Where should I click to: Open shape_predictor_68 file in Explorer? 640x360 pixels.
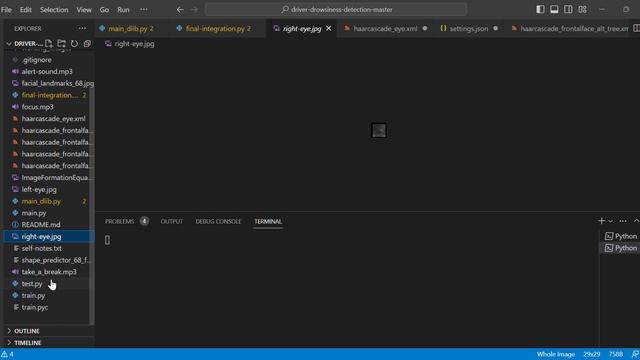point(56,260)
